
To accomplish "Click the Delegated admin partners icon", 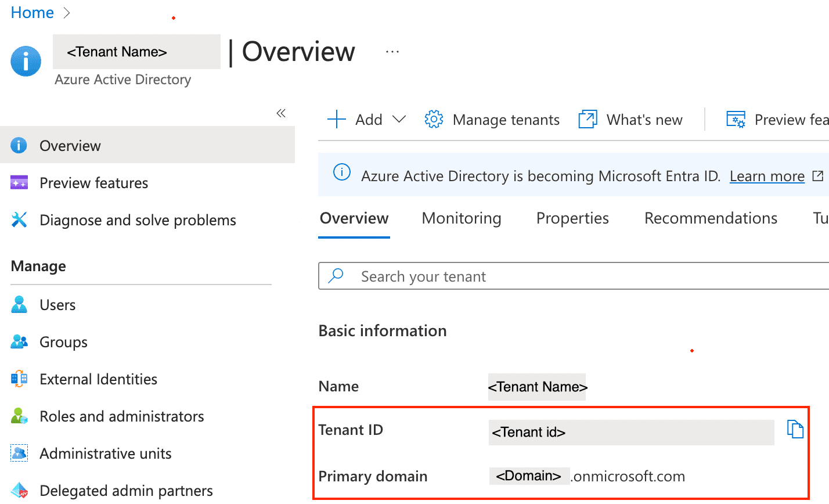I will pyautogui.click(x=19, y=490).
